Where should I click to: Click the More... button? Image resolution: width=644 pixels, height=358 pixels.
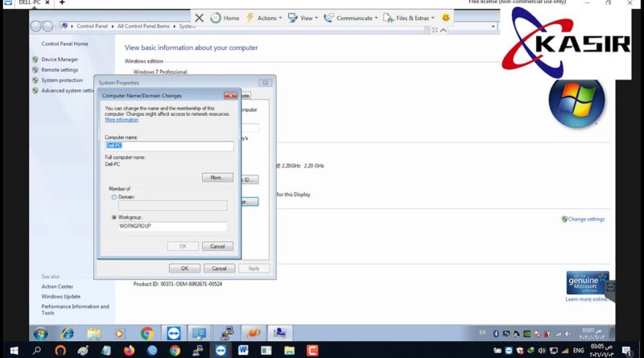[217, 177]
